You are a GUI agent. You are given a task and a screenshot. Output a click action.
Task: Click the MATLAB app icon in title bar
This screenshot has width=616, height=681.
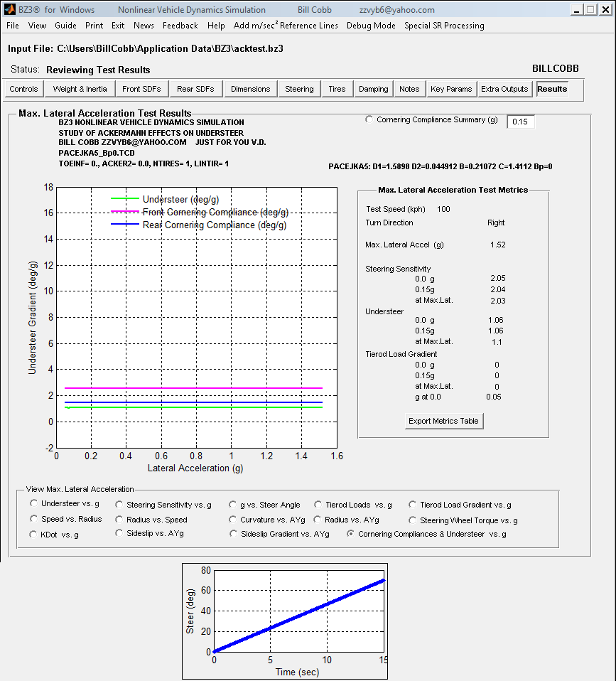coord(9,9)
